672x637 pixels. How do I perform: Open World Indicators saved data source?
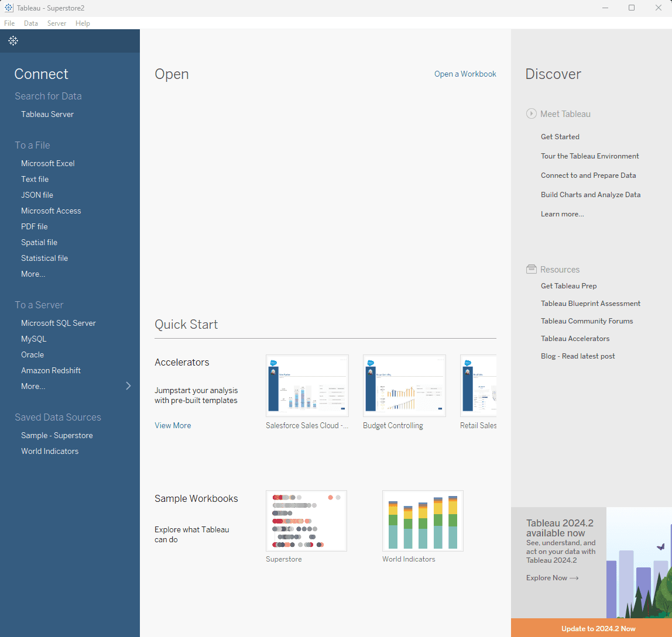tap(50, 451)
